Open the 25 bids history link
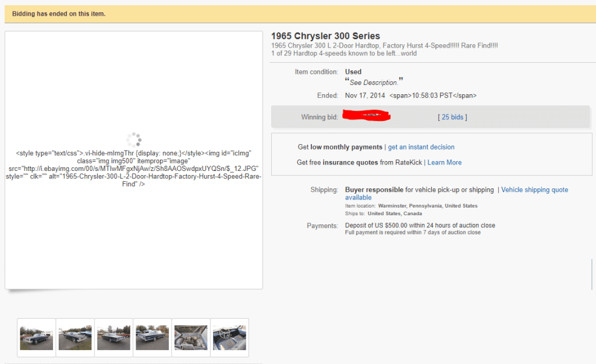 pos(452,117)
